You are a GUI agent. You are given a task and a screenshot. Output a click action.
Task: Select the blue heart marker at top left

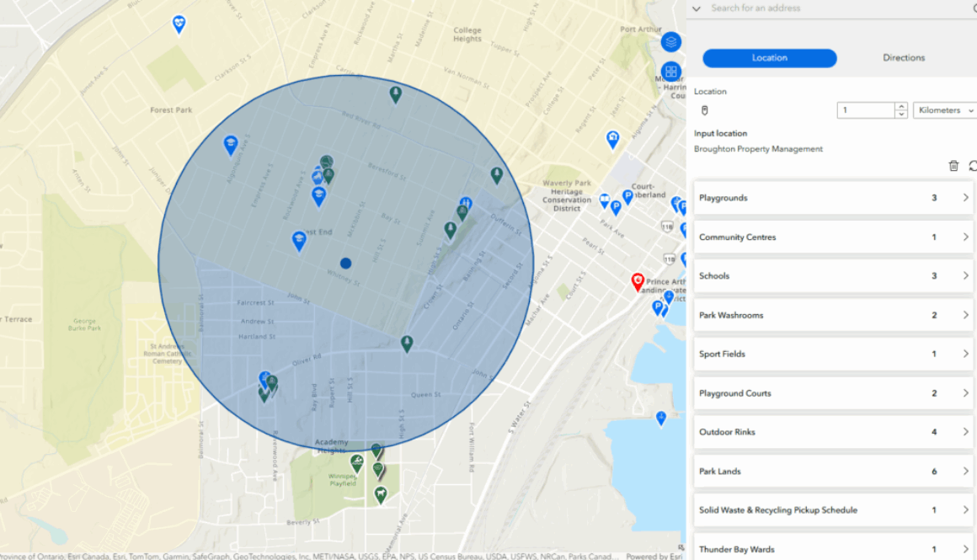tap(179, 24)
